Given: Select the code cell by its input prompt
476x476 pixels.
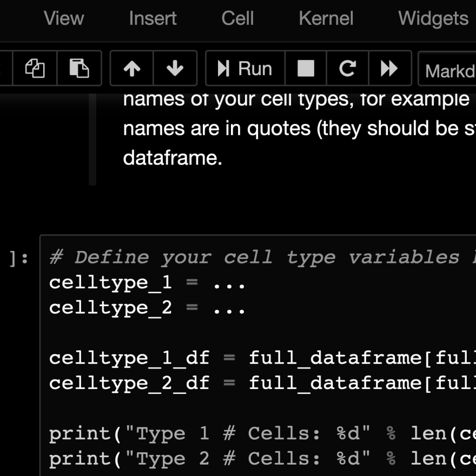Looking at the screenshot, I should tap(19, 259).
